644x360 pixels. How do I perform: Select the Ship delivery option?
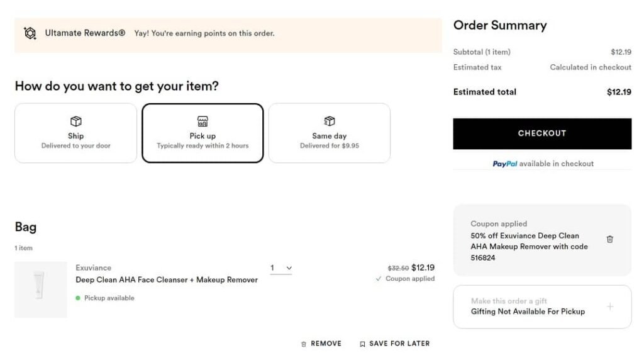75,133
